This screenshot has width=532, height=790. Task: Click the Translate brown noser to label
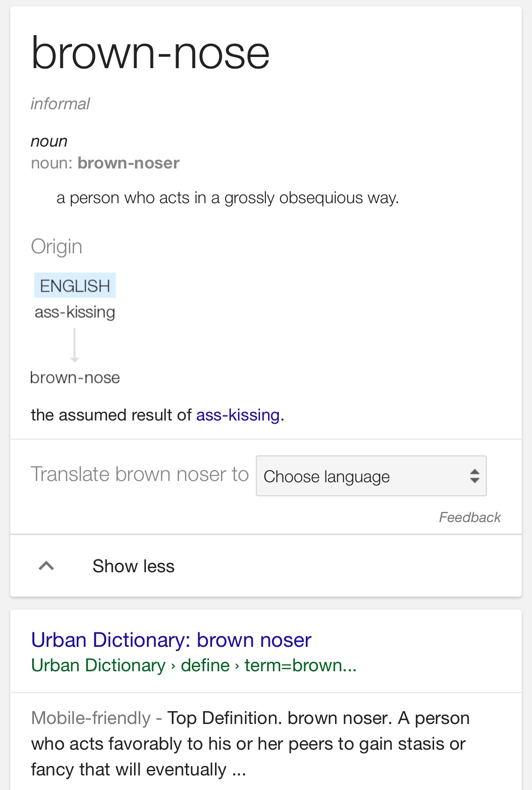pyautogui.click(x=140, y=475)
